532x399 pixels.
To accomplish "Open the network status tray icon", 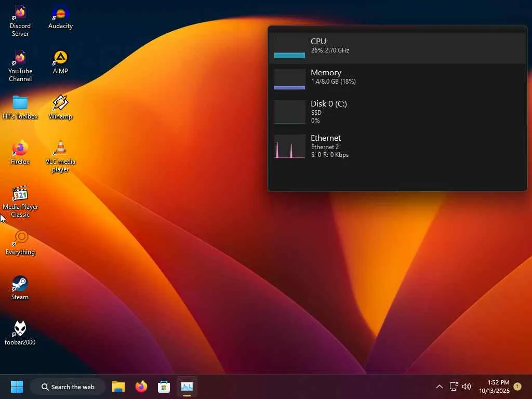I will click(454, 387).
